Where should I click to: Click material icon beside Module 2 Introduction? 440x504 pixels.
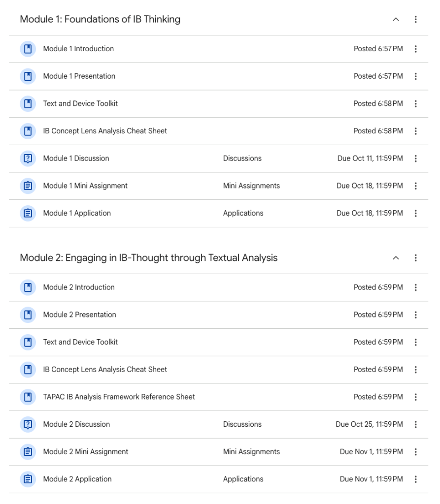click(x=28, y=287)
